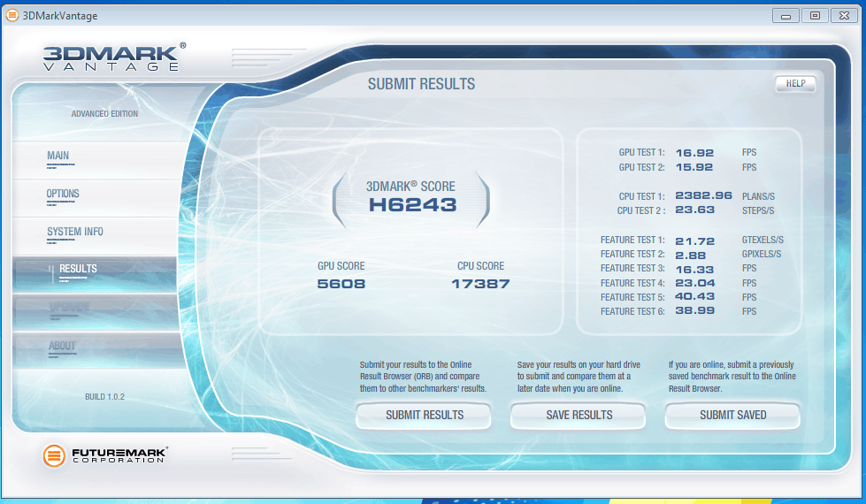The height and width of the screenshot is (504, 866).
Task: Open the Main menu section
Action: tap(95, 159)
